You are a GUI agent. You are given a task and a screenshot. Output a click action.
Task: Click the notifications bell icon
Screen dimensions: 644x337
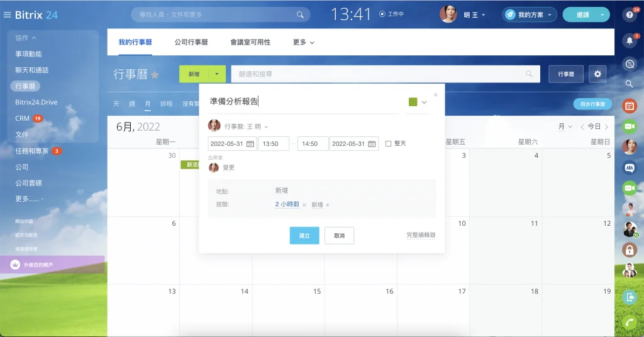pyautogui.click(x=629, y=41)
